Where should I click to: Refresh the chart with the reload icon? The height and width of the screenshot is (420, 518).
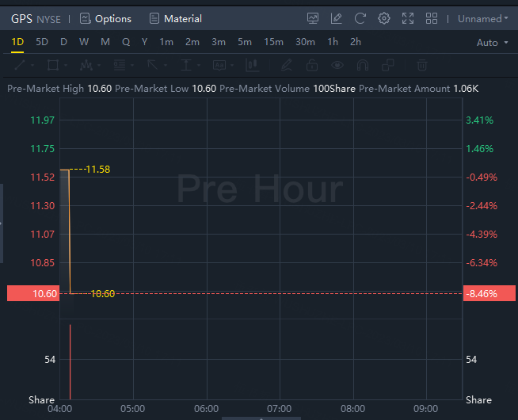click(360, 18)
